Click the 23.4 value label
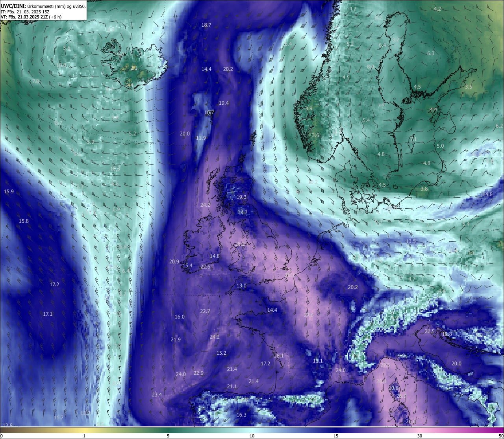Image resolution: width=504 pixels, height=439 pixels. coord(157,395)
